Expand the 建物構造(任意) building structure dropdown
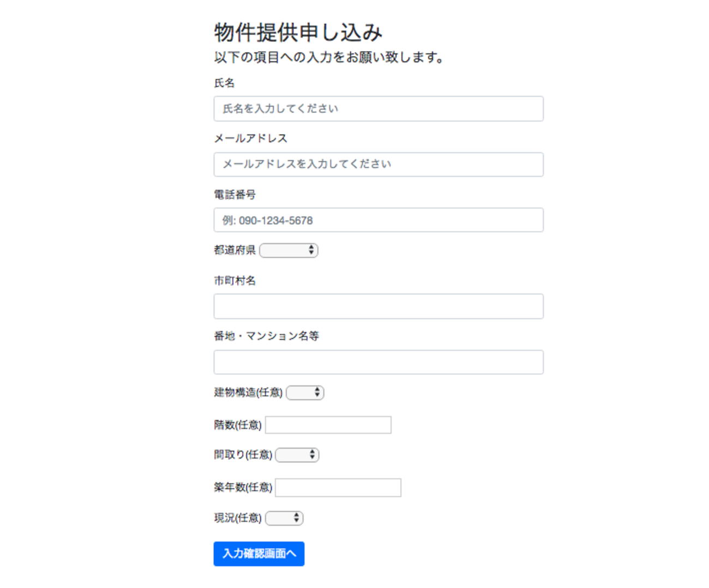The image size is (709, 588). [304, 392]
